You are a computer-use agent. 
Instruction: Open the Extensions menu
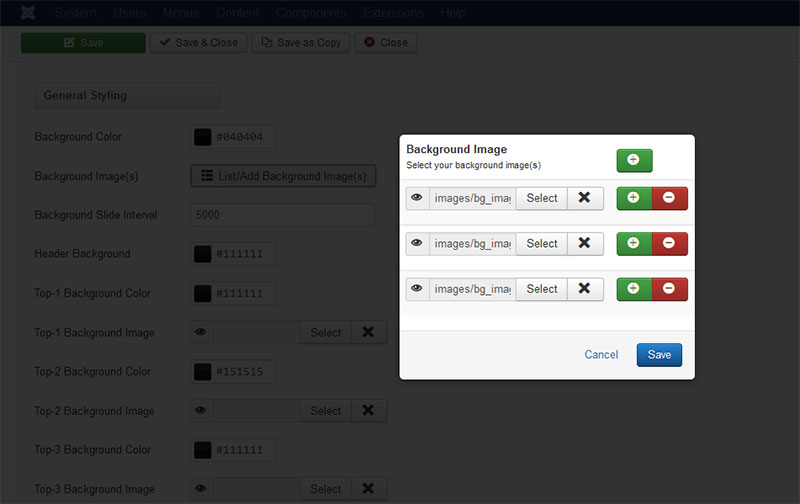point(393,13)
